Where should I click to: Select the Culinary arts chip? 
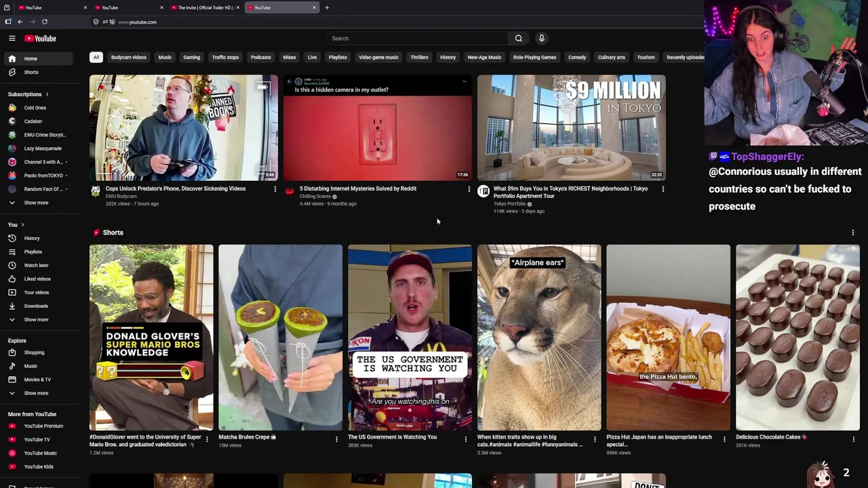(x=611, y=58)
